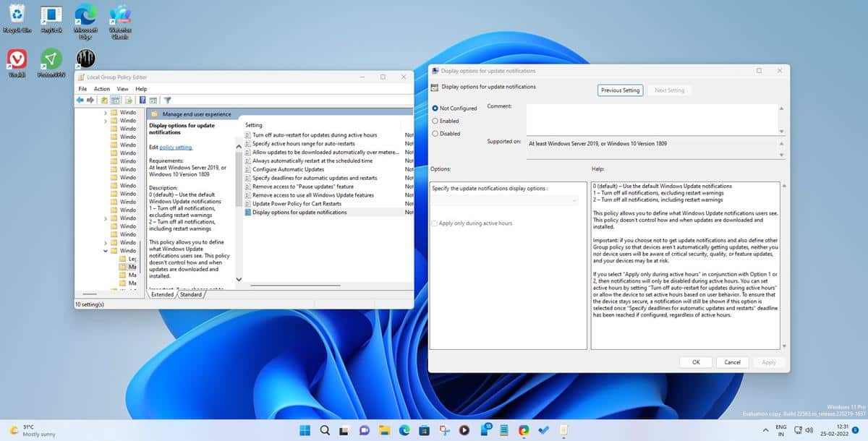Screen dimensions: 868x441
Task: Click the Back arrow in Group Policy Editor toolbar
Action: tap(80, 100)
